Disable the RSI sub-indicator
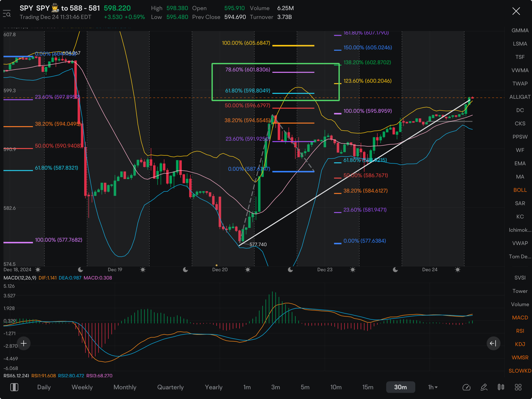532x399 pixels. pos(520,331)
